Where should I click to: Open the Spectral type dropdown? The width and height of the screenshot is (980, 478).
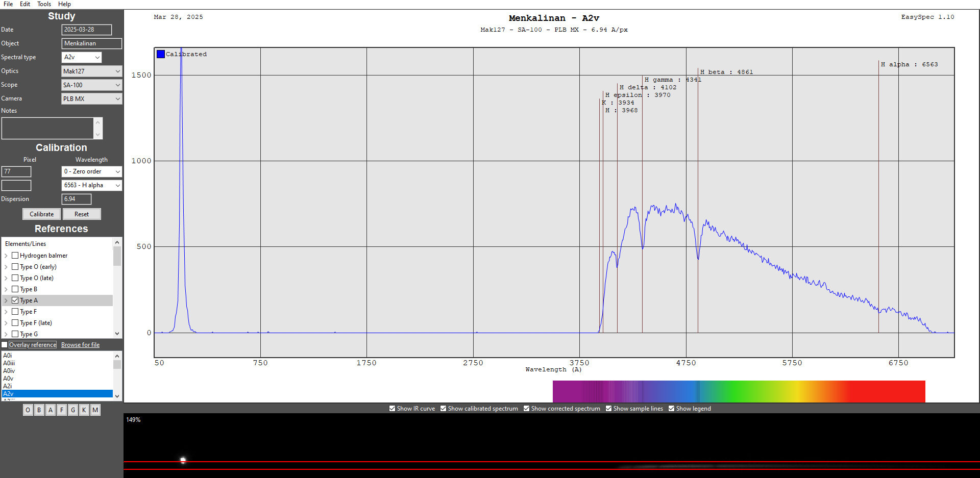tap(82, 57)
